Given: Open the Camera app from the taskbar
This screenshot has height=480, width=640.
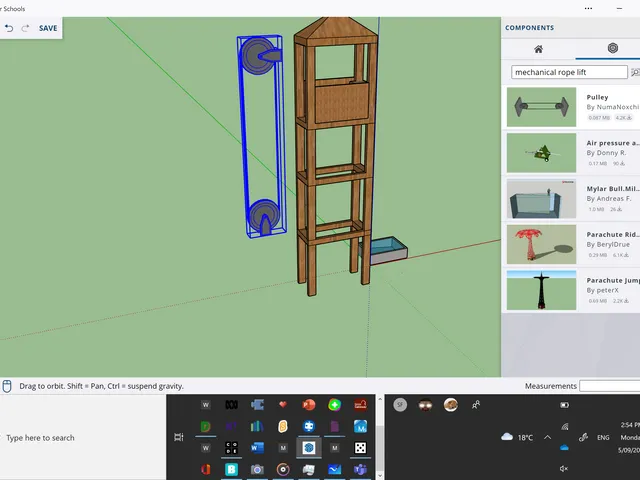Looking at the screenshot, I should tap(257, 469).
